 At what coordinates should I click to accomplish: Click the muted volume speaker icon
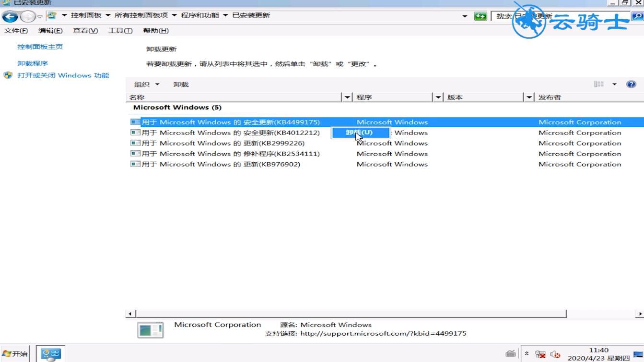[x=556, y=354]
